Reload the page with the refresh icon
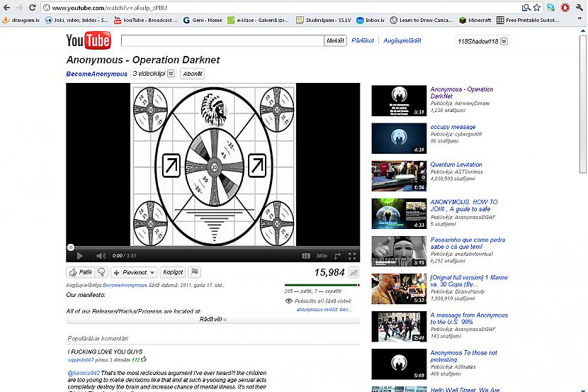The height and width of the screenshot is (392, 588). coord(33,8)
